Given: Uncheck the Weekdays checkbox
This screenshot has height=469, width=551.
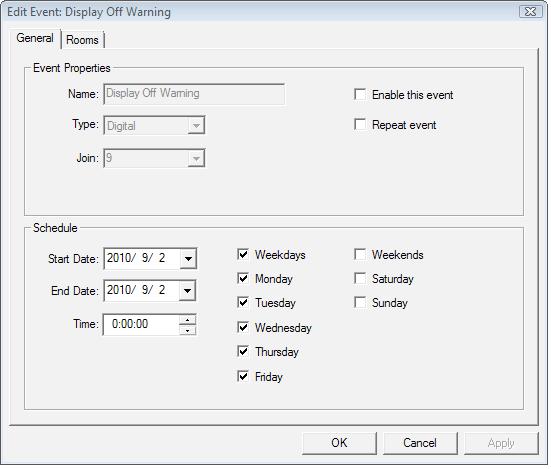Looking at the screenshot, I should tap(243, 254).
